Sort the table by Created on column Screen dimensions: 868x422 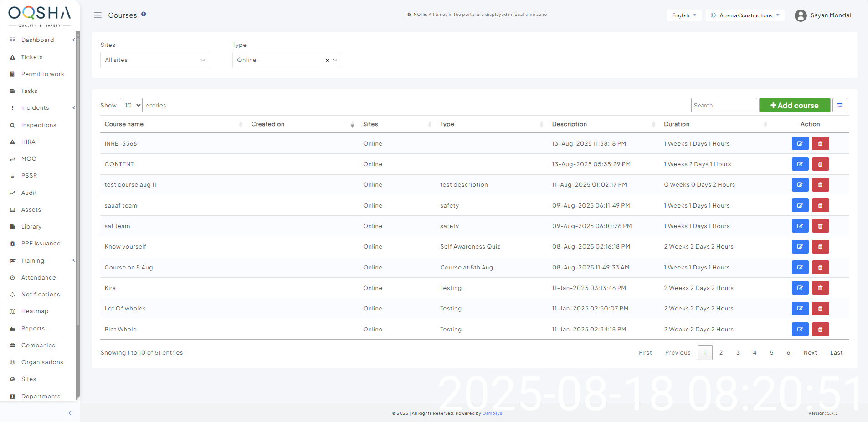click(x=268, y=124)
